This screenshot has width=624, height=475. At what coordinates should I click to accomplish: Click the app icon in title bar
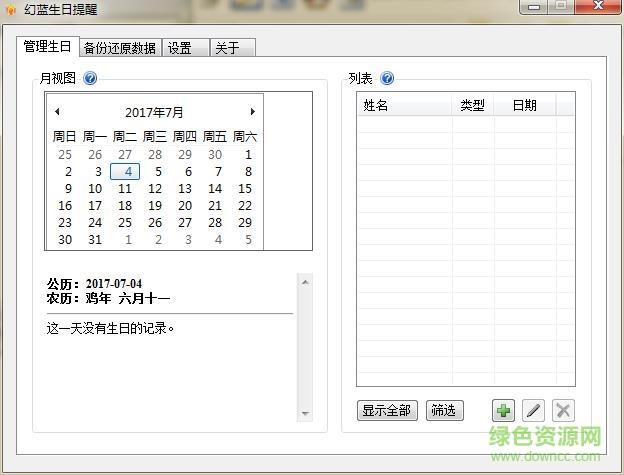pos(11,9)
